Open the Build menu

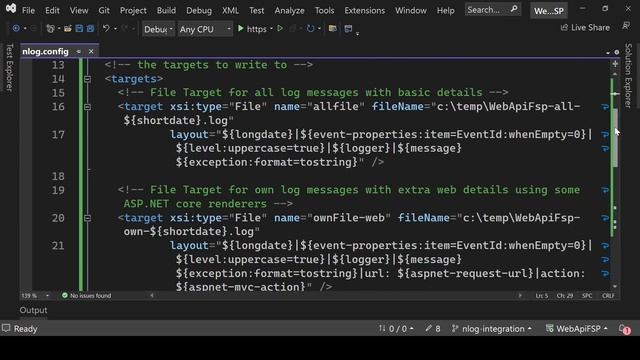[x=166, y=10]
